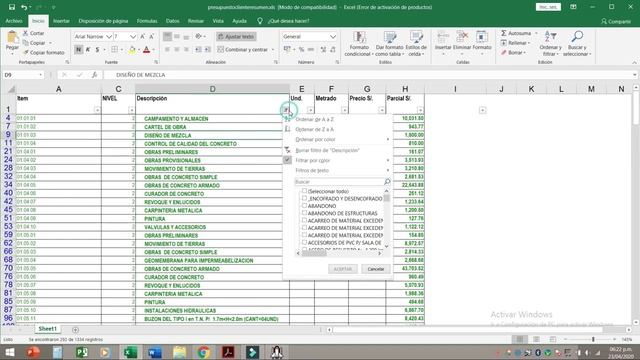The height and width of the screenshot is (360, 640).
Task: Choose Ordenar de Z a A
Action: pyautogui.click(x=314, y=129)
